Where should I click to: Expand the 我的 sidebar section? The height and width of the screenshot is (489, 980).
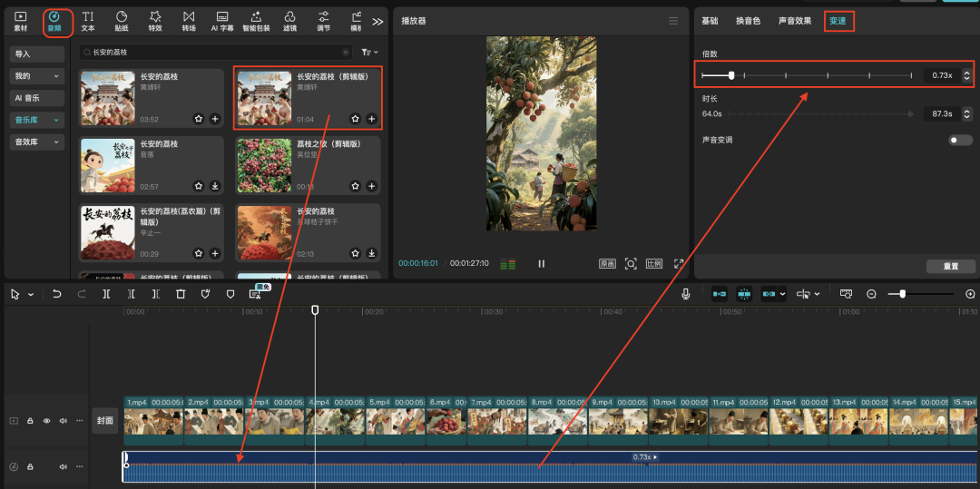click(x=37, y=76)
